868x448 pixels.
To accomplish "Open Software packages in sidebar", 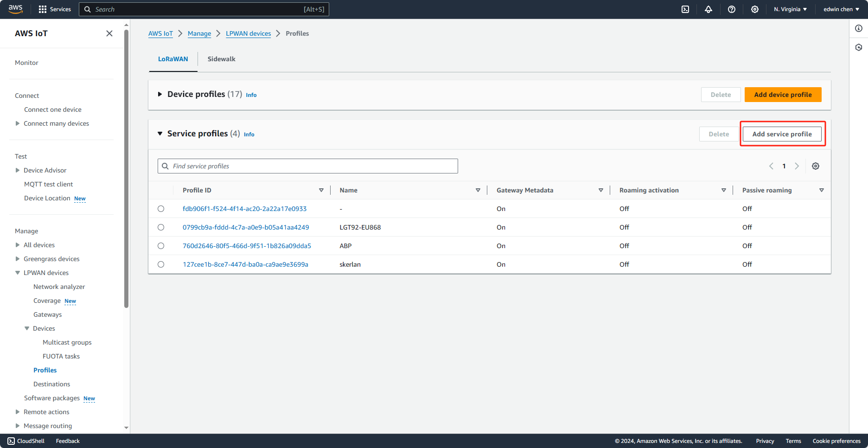I will (x=52, y=398).
